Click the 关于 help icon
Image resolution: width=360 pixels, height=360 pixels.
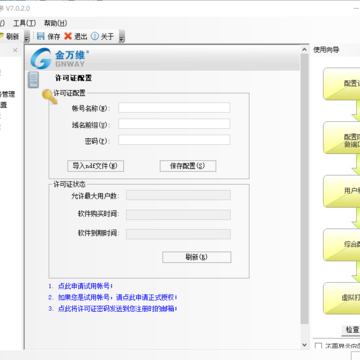(x=95, y=36)
